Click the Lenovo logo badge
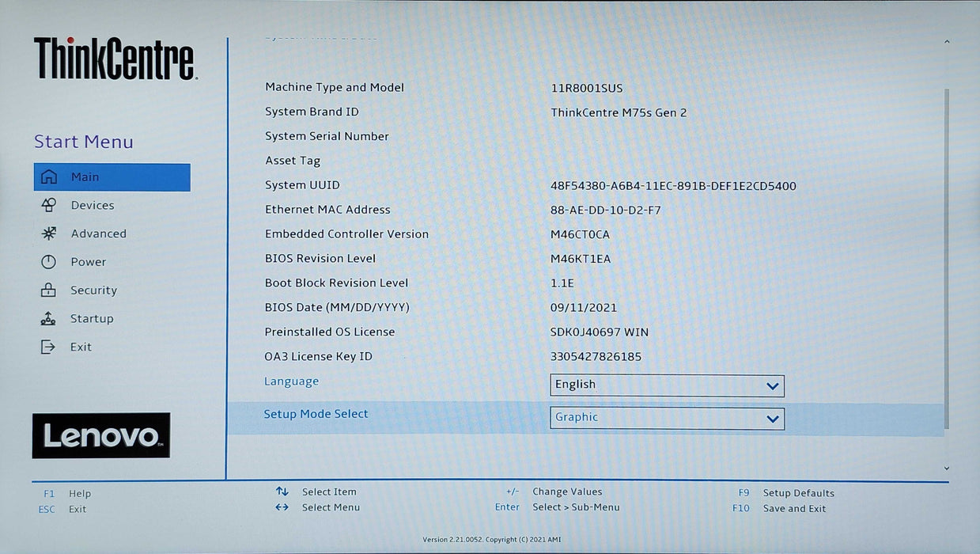The height and width of the screenshot is (554, 980). [101, 435]
